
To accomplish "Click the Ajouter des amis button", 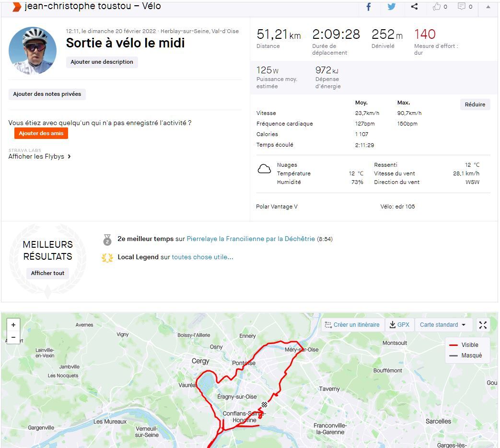I will (41, 133).
